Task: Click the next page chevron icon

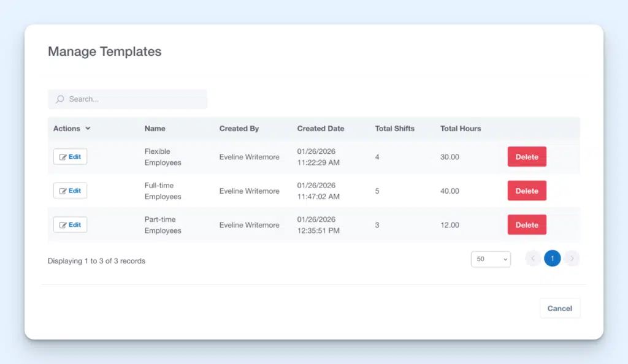Action: click(x=572, y=258)
